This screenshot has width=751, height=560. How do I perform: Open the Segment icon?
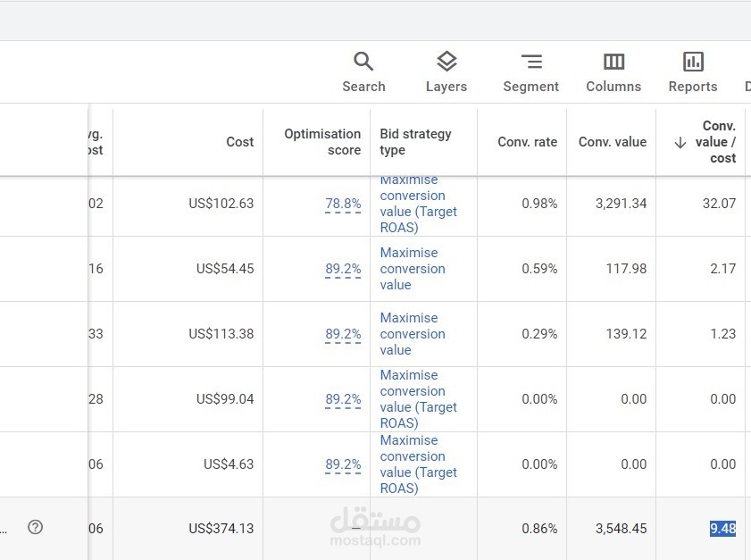(531, 62)
